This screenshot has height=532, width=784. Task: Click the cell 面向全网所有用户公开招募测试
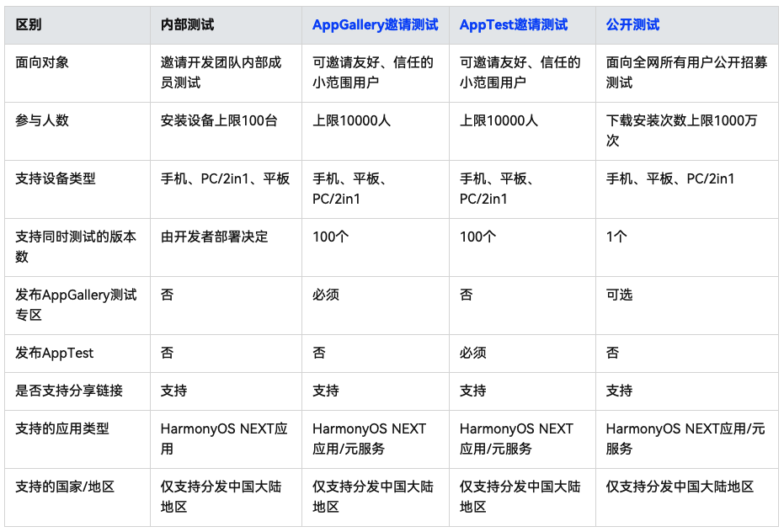pyautogui.click(x=686, y=72)
